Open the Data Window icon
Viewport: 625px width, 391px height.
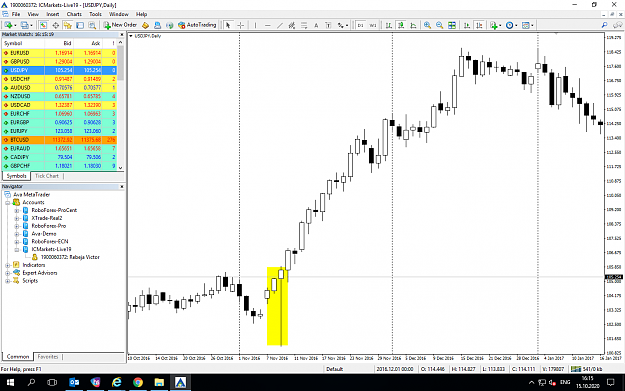(x=55, y=25)
